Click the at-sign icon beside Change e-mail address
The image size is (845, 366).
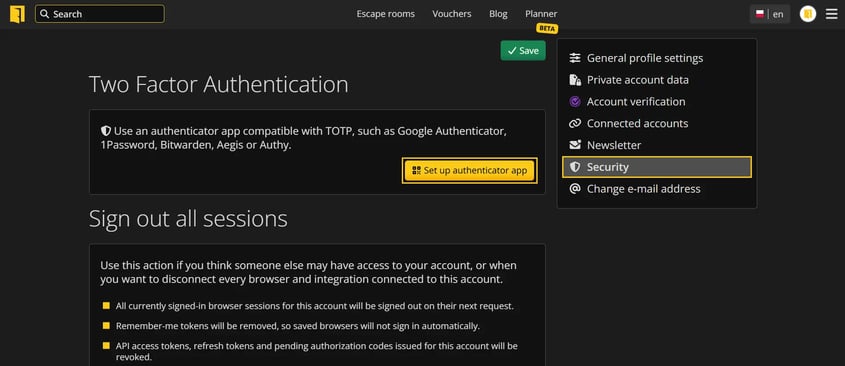point(575,189)
